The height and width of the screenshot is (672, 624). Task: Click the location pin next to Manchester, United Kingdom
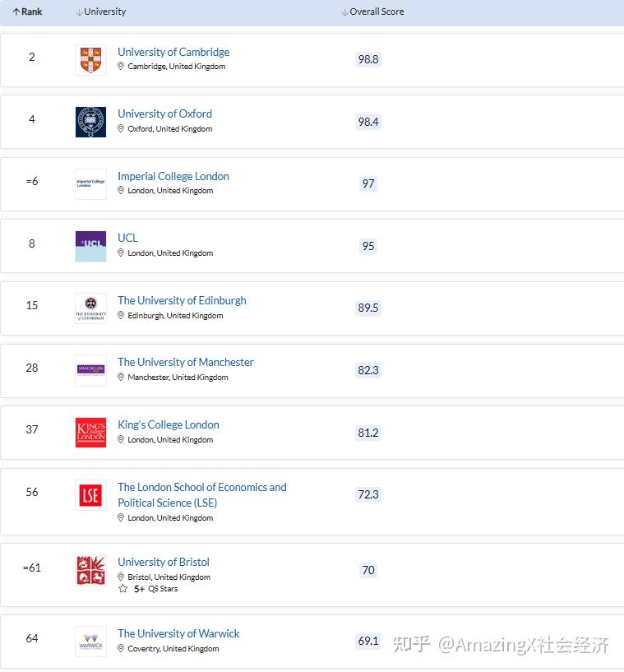tap(121, 378)
